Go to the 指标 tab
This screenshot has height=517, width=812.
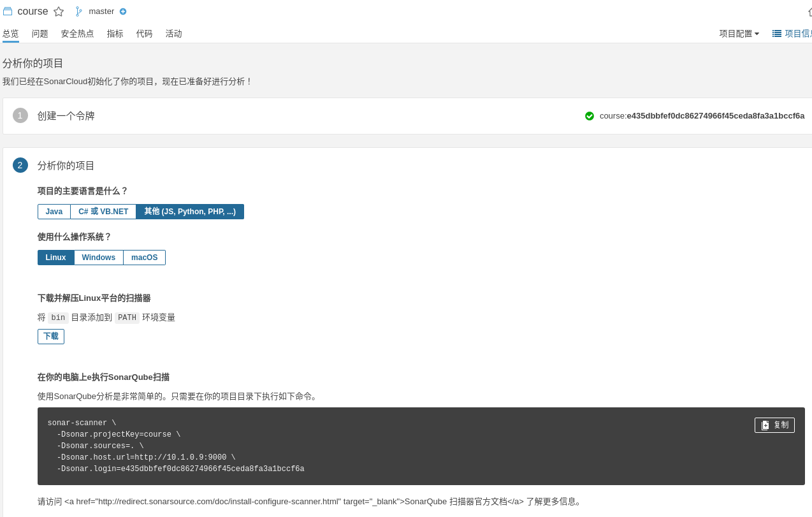pos(115,34)
